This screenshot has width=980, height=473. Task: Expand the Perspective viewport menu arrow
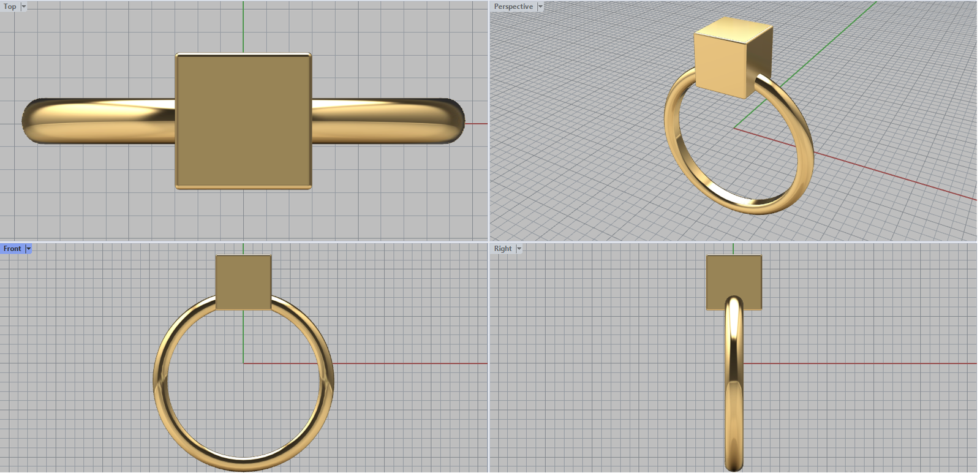tap(540, 6)
